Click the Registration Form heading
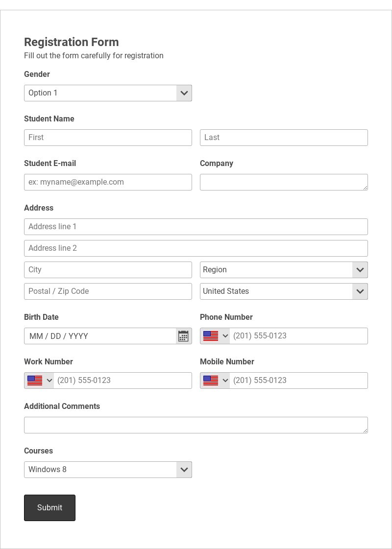Viewport: 392px width, 549px height. click(72, 42)
